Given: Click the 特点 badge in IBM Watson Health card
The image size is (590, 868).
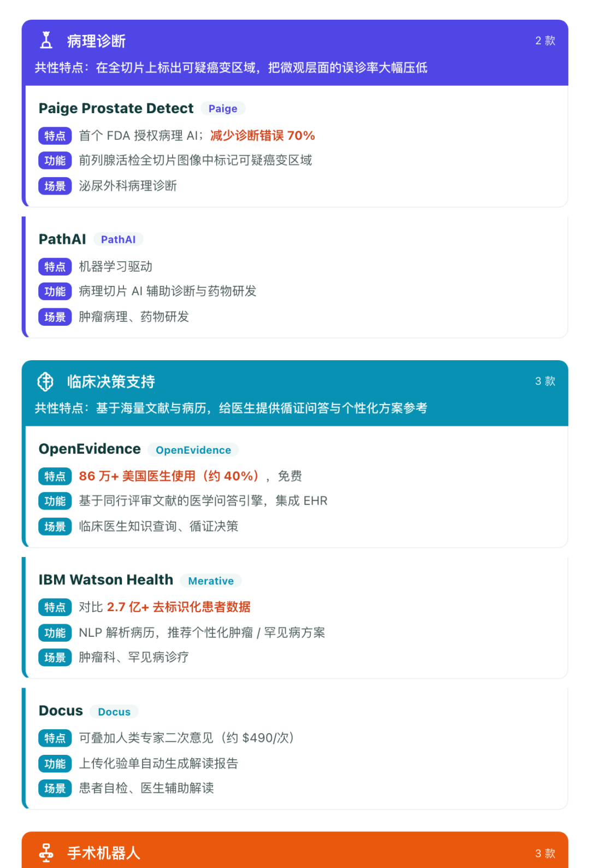Looking at the screenshot, I should pos(55,607).
